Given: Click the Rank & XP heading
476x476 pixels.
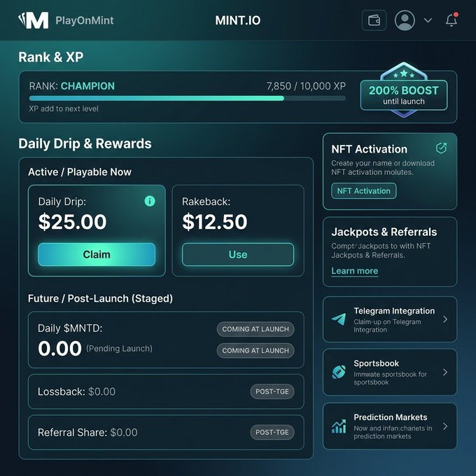Looking at the screenshot, I should (50, 57).
